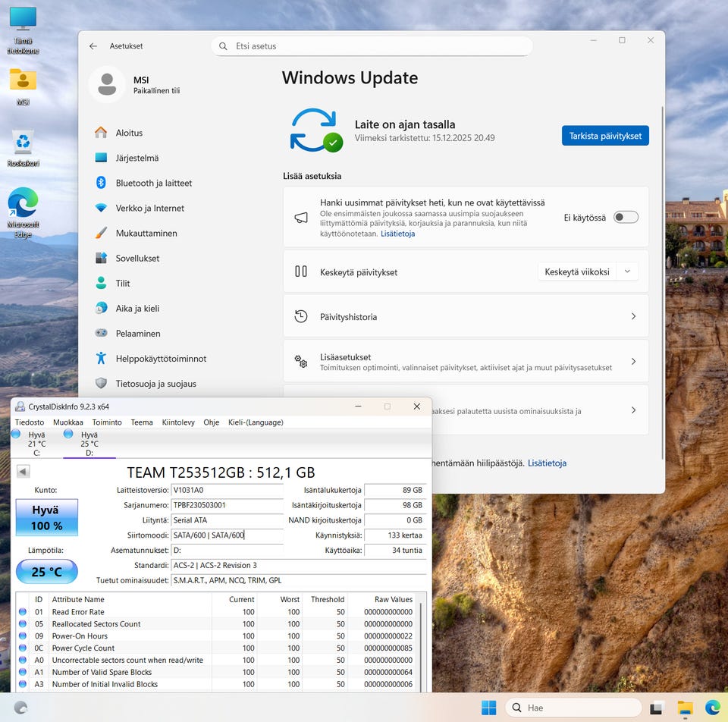Open Ohje help menu in CrystalDiskInfo
Image resolution: width=728 pixels, height=722 pixels.
tap(212, 422)
